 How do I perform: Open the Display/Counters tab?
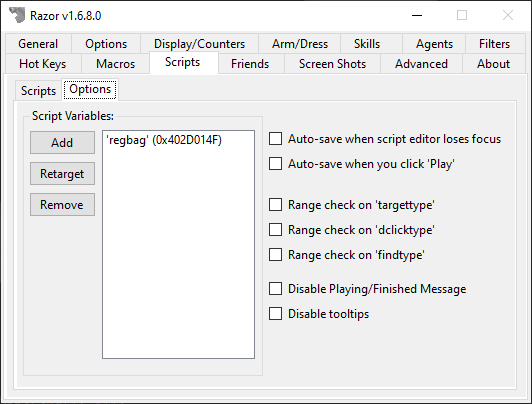[x=200, y=44]
